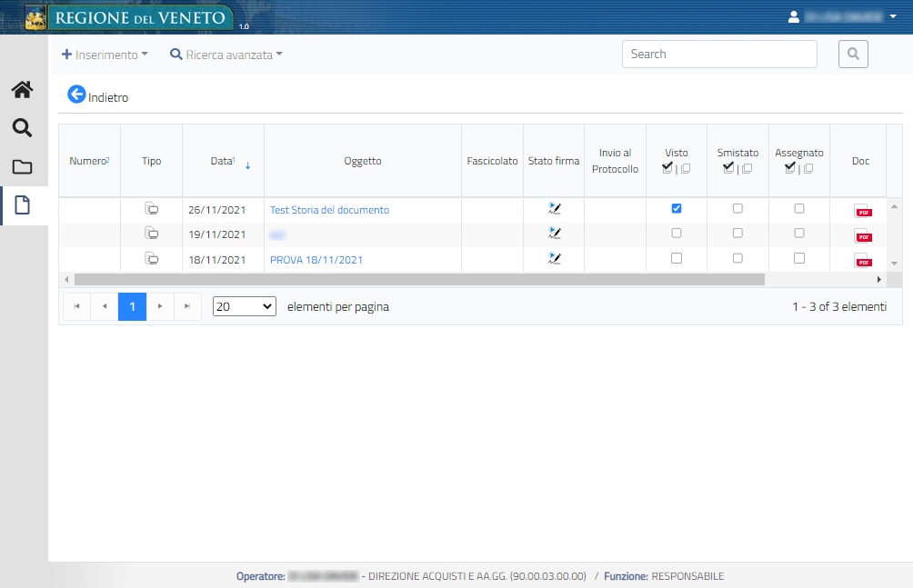Go back using Indietro arrow icon
The height and width of the screenshot is (588, 913).
[x=76, y=95]
